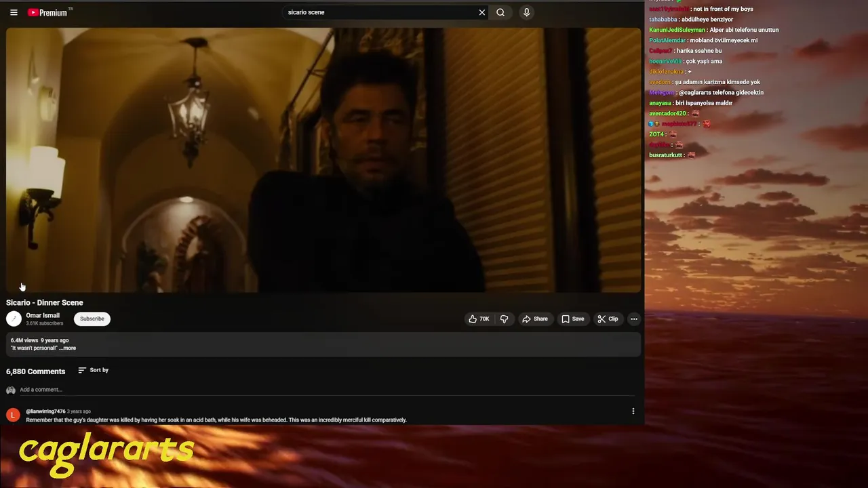This screenshot has height=488, width=868.
Task: Click the emote next to ZOT4
Action: (x=673, y=134)
